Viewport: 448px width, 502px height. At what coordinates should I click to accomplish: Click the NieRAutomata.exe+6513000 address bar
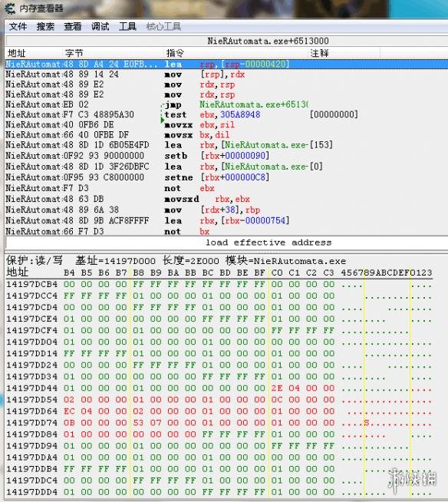coord(268,41)
